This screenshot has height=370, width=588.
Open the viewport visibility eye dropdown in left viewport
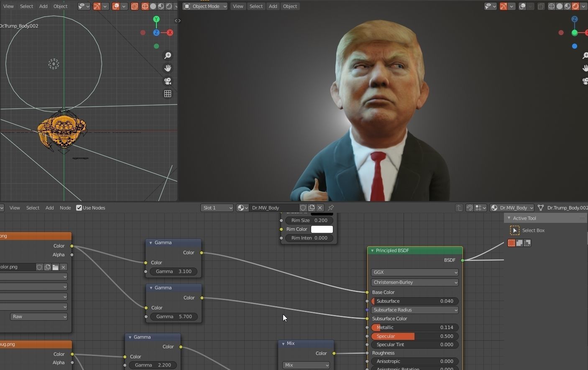(x=84, y=6)
